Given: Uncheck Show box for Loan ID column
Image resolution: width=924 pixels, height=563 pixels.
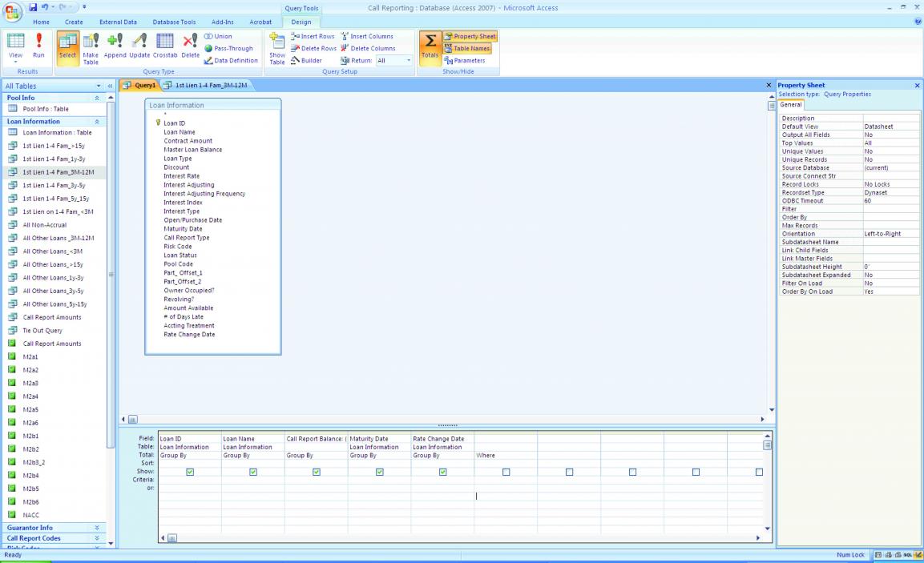Looking at the screenshot, I should 190,472.
